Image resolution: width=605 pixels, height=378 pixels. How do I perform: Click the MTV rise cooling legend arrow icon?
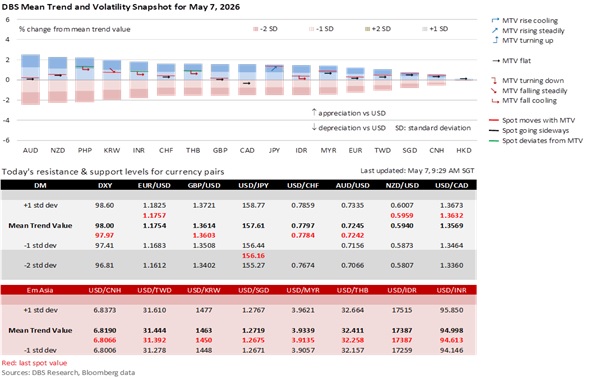[x=495, y=20]
